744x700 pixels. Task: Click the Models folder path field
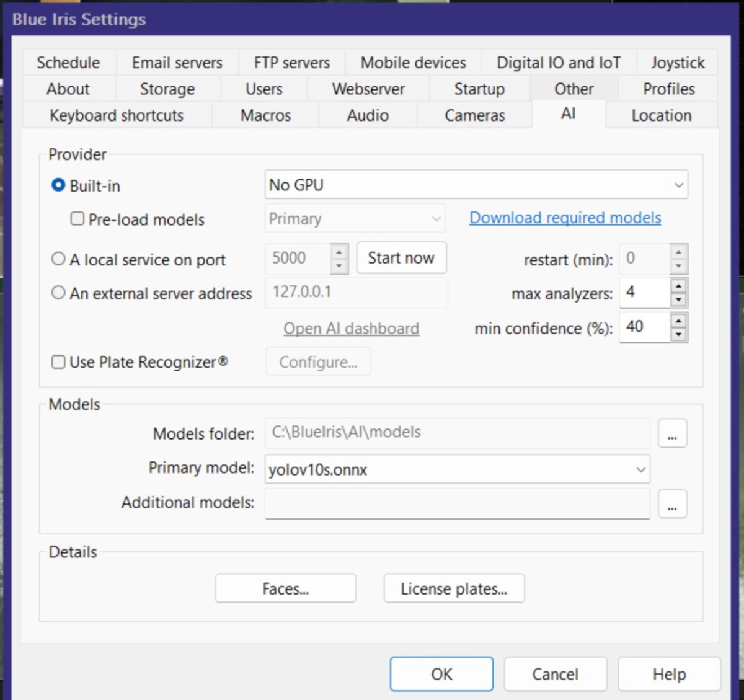pos(458,433)
